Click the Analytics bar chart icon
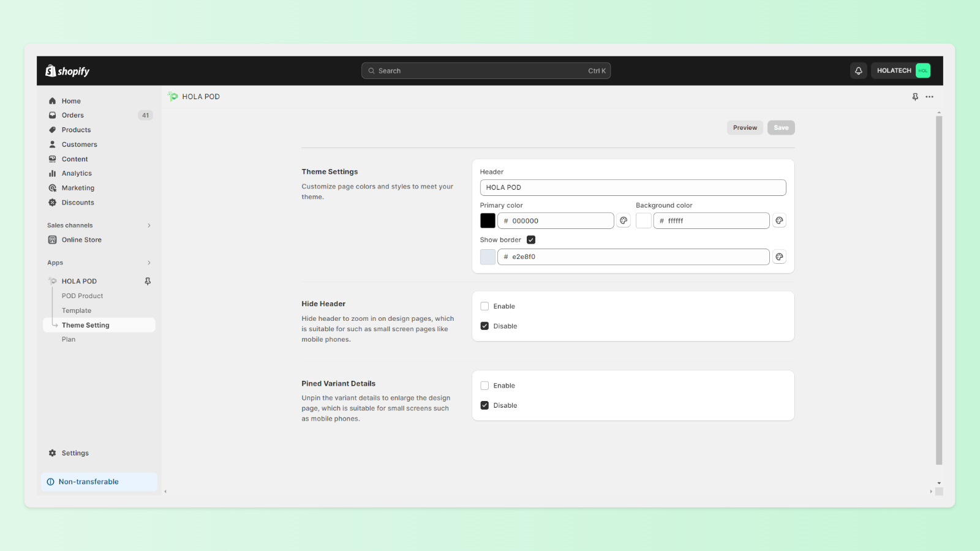This screenshot has width=980, height=551. pyautogui.click(x=53, y=173)
